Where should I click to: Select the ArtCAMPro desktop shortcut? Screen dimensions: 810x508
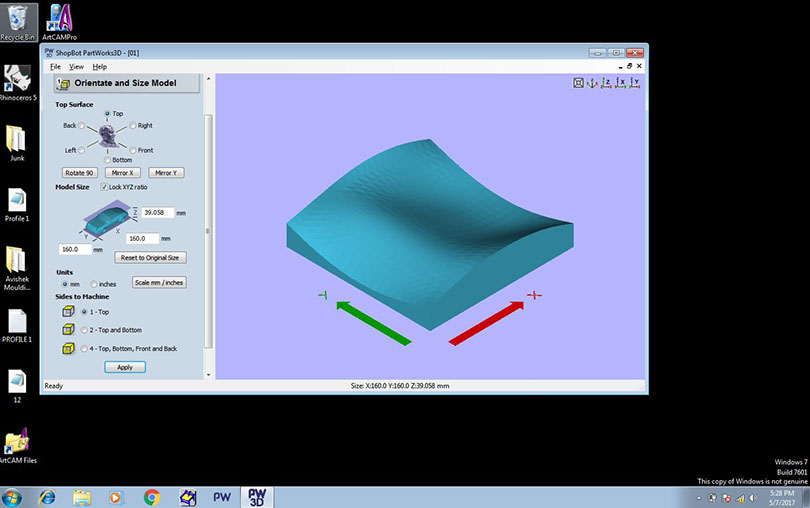point(60,22)
